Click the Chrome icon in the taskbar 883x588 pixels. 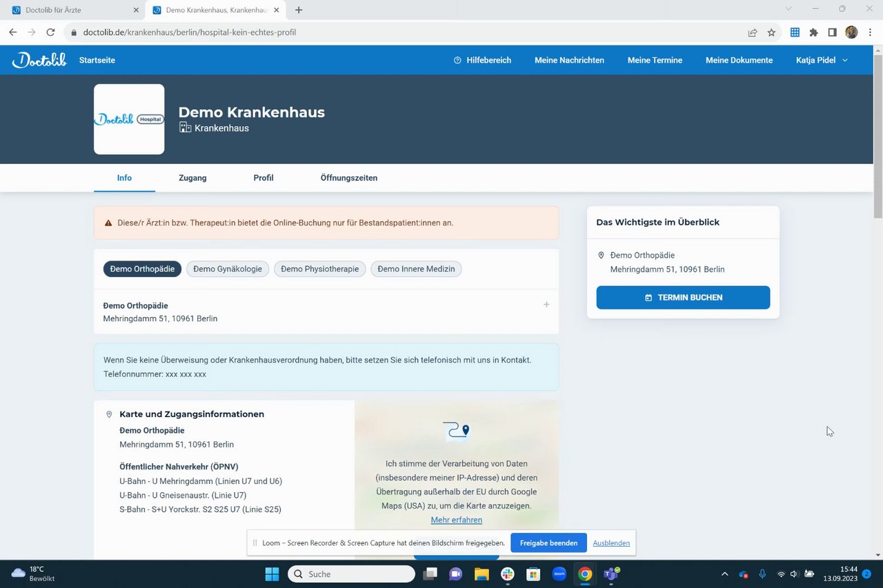(585, 574)
